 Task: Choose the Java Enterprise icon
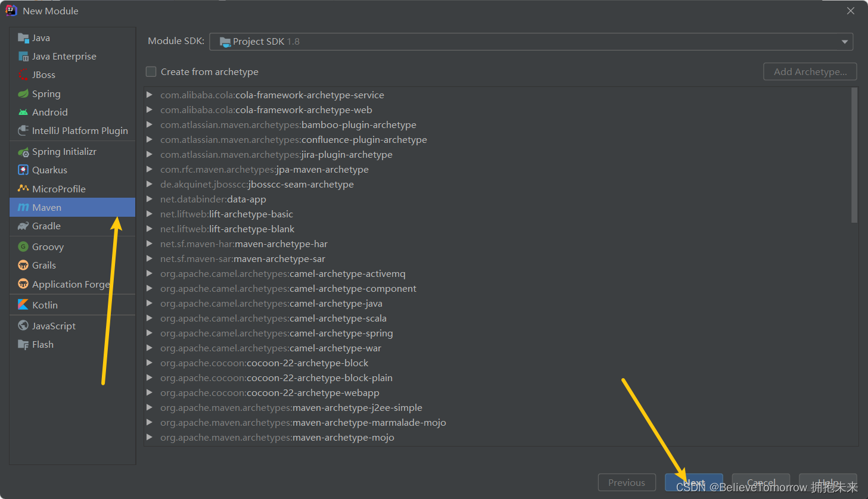pos(23,57)
